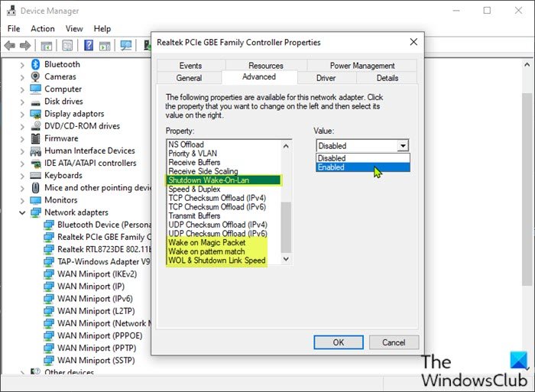Switch to the Driver tab
The width and height of the screenshot is (535, 392).
click(326, 78)
